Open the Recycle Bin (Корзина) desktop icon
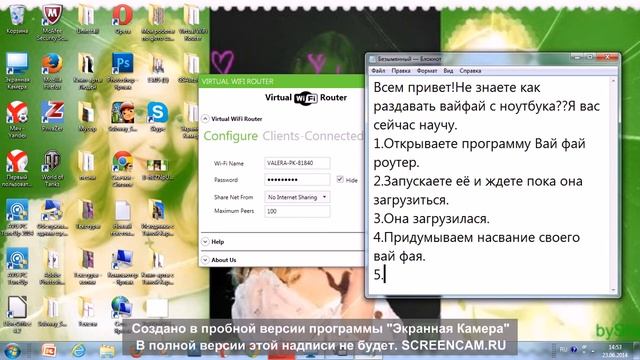 pyautogui.click(x=17, y=18)
